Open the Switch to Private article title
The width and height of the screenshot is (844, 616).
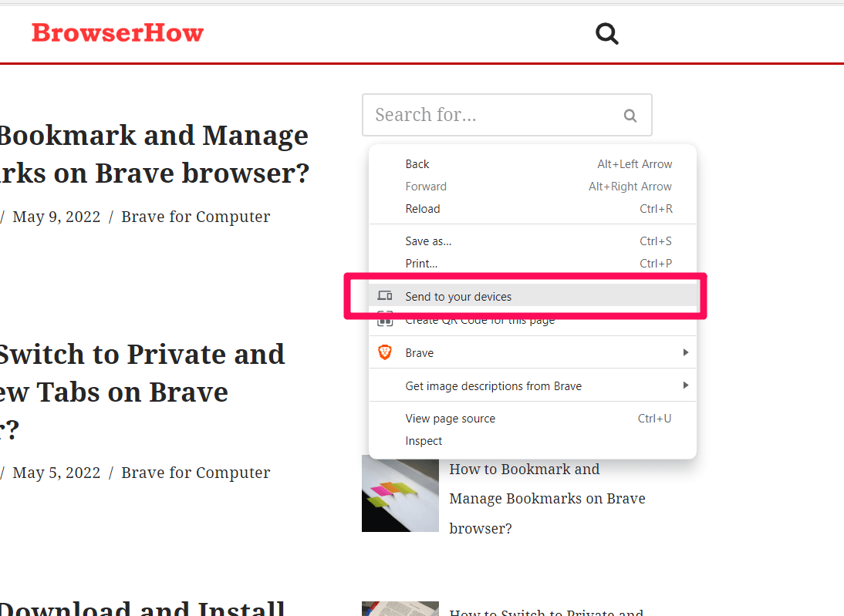coord(142,392)
